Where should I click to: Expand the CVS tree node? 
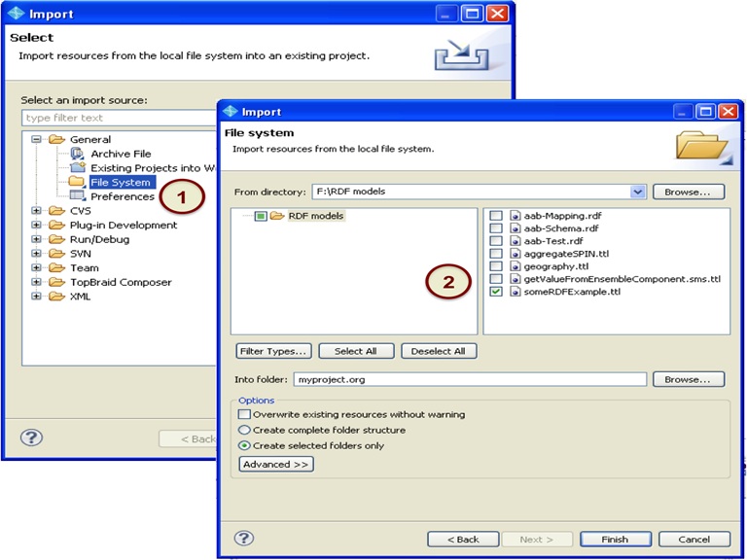pyautogui.click(x=37, y=211)
